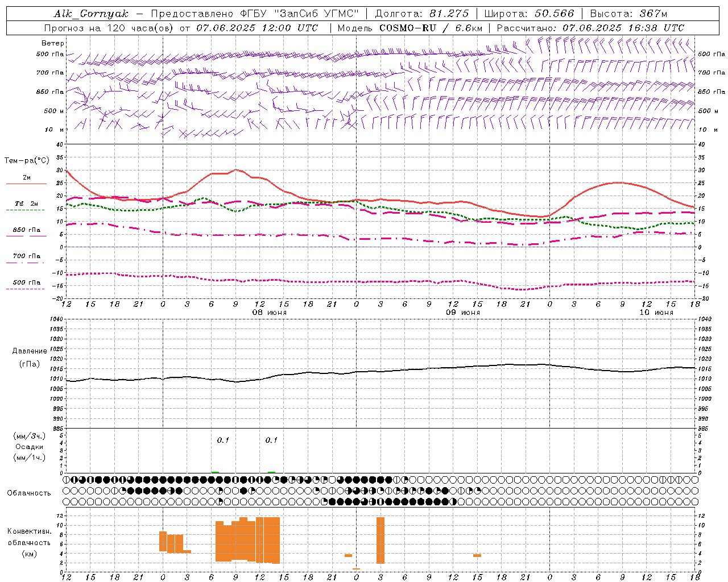
Task: Click the Ветер wind panel label
Action: pos(53,43)
